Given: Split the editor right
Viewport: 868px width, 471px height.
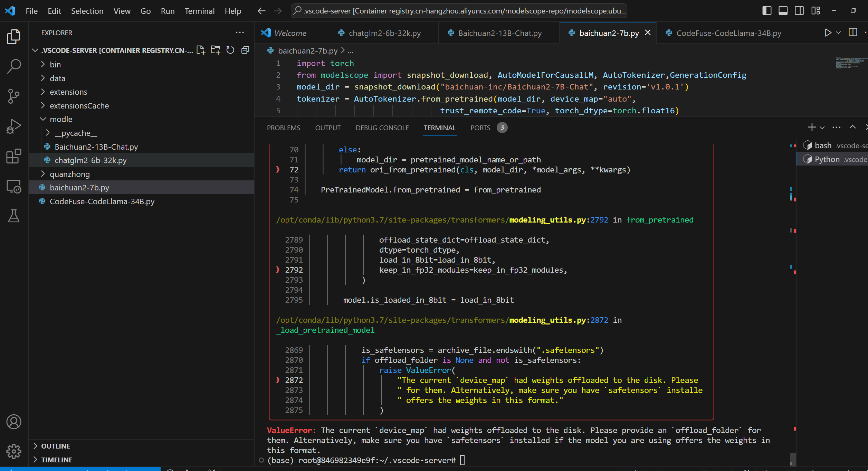Looking at the screenshot, I should point(853,32).
